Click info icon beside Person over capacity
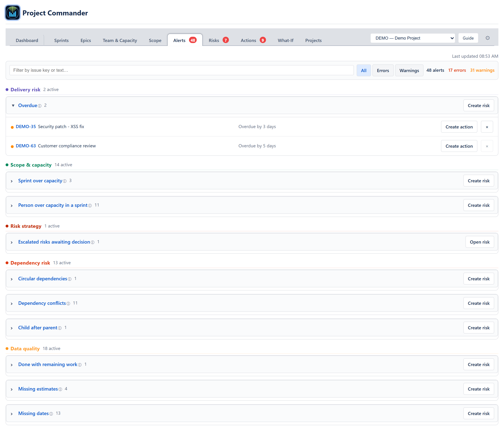The width and height of the screenshot is (504, 442). click(x=90, y=206)
